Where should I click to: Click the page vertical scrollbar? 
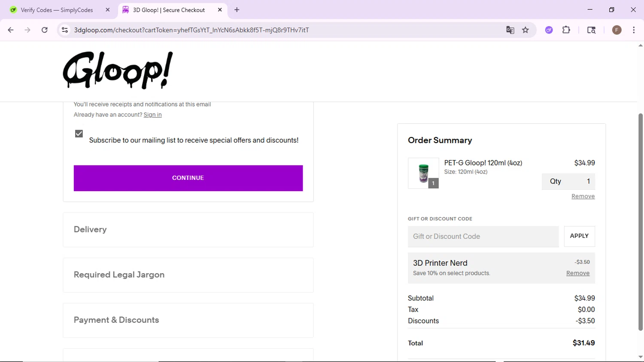(x=641, y=221)
